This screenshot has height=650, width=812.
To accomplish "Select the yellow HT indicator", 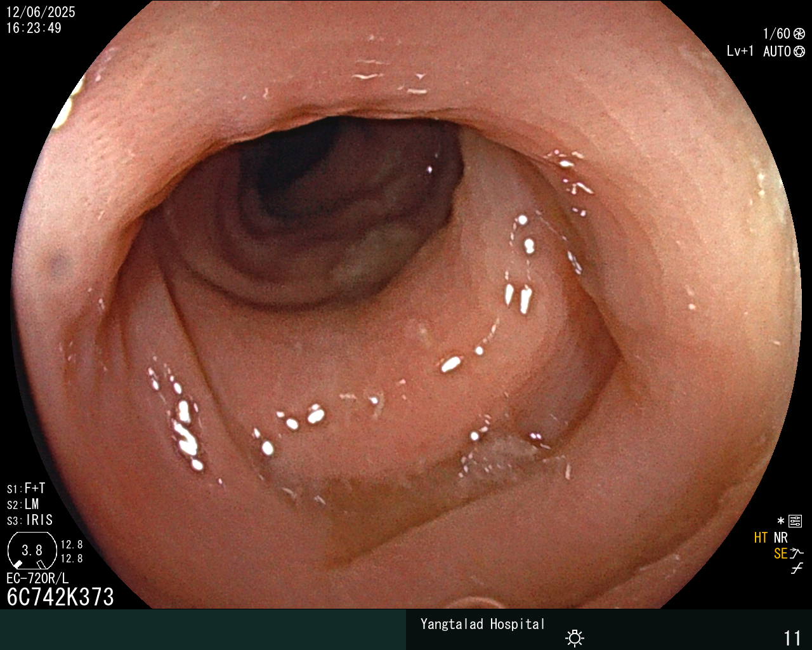I will click(x=761, y=538).
